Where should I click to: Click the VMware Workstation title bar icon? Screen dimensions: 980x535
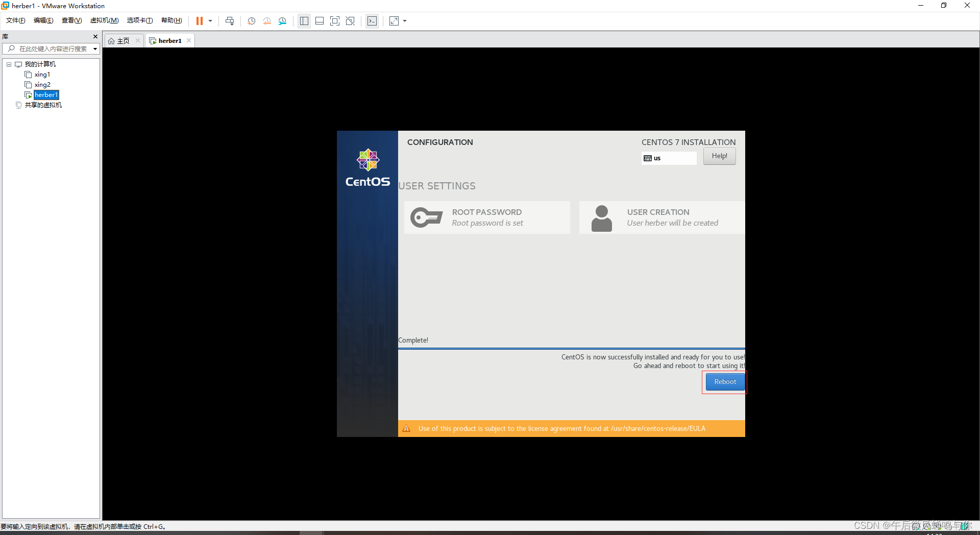[5, 6]
